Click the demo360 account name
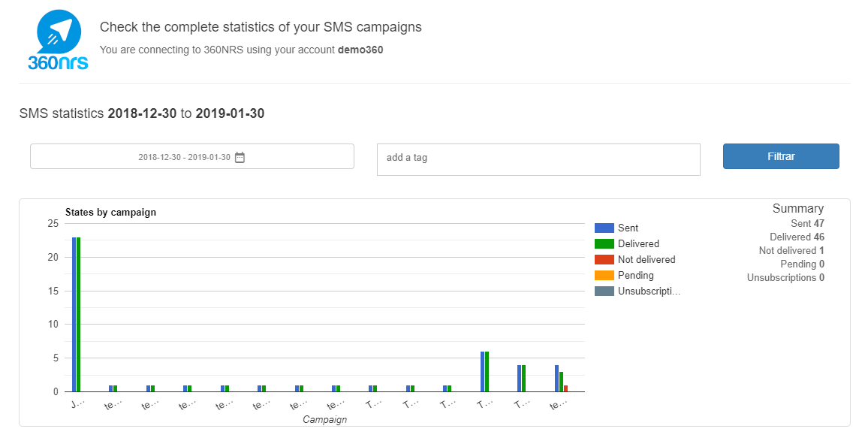The image size is (868, 438). (x=362, y=50)
